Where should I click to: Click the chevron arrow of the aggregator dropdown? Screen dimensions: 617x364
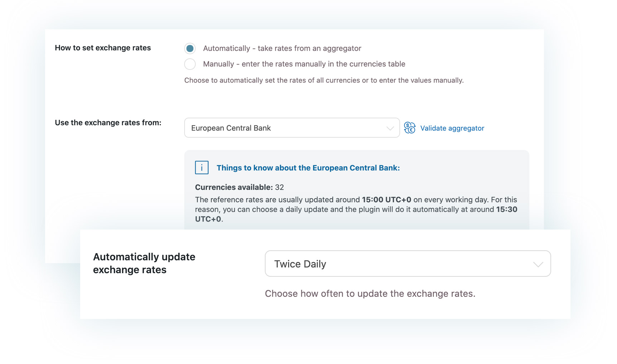point(390,128)
